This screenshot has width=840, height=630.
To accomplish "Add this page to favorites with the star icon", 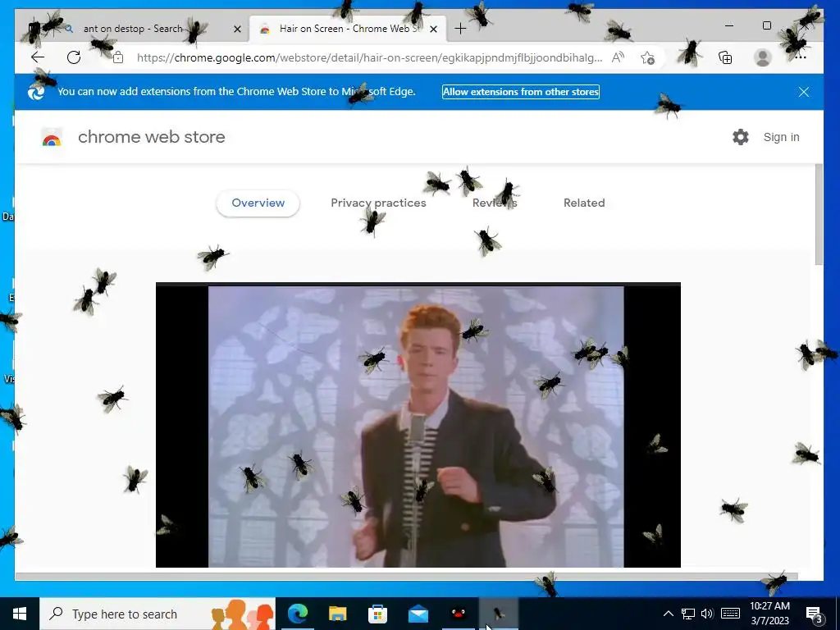I will (648, 58).
